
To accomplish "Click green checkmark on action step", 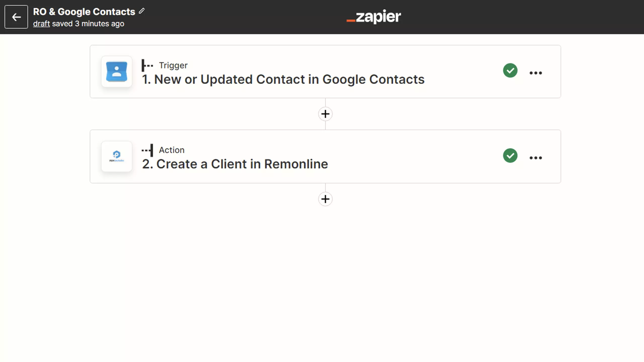I will 510,155.
